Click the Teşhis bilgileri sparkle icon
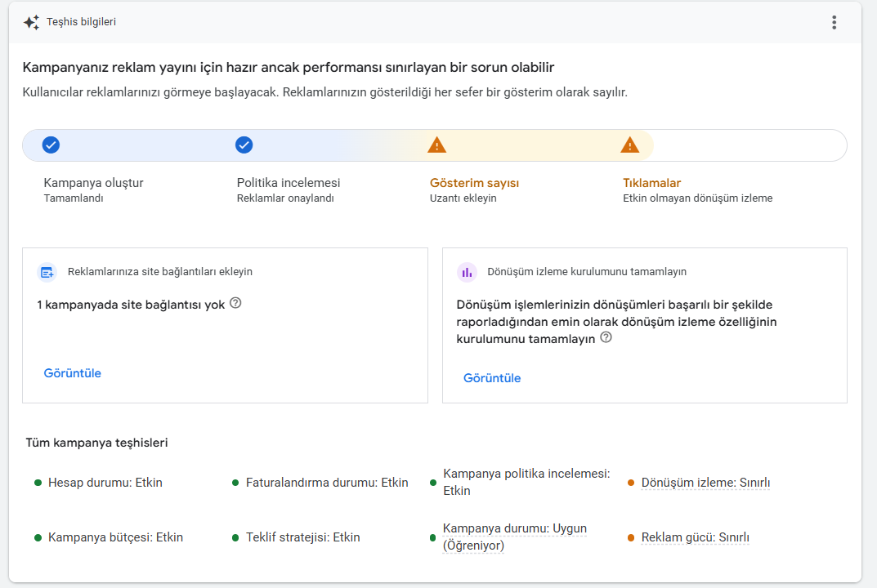877x588 pixels. (x=31, y=22)
